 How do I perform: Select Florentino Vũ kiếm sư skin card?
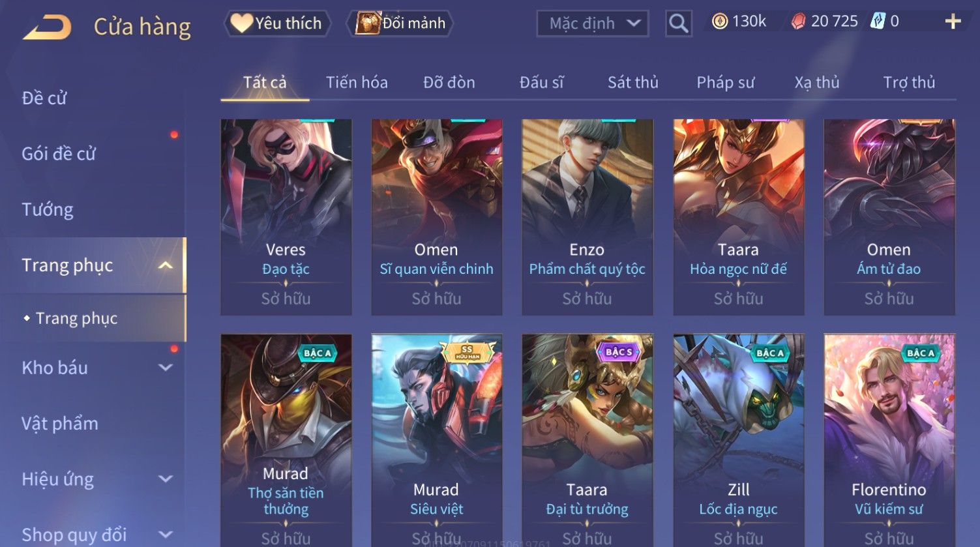coord(889,440)
